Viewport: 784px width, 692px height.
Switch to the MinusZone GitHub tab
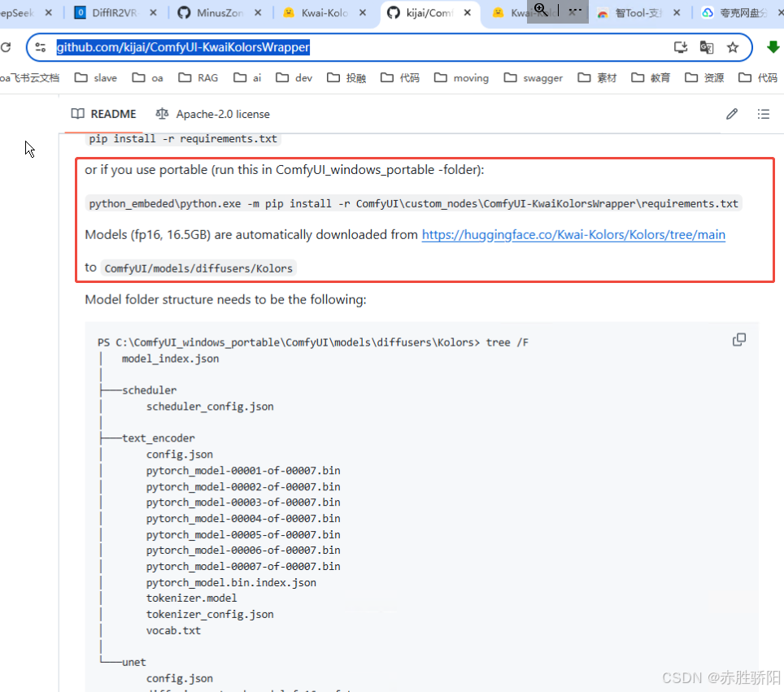(x=219, y=12)
